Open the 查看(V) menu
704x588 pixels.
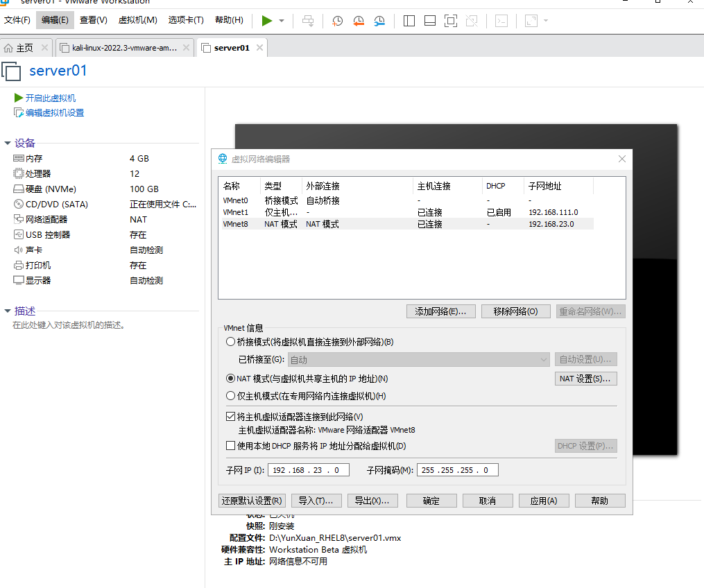tap(94, 20)
